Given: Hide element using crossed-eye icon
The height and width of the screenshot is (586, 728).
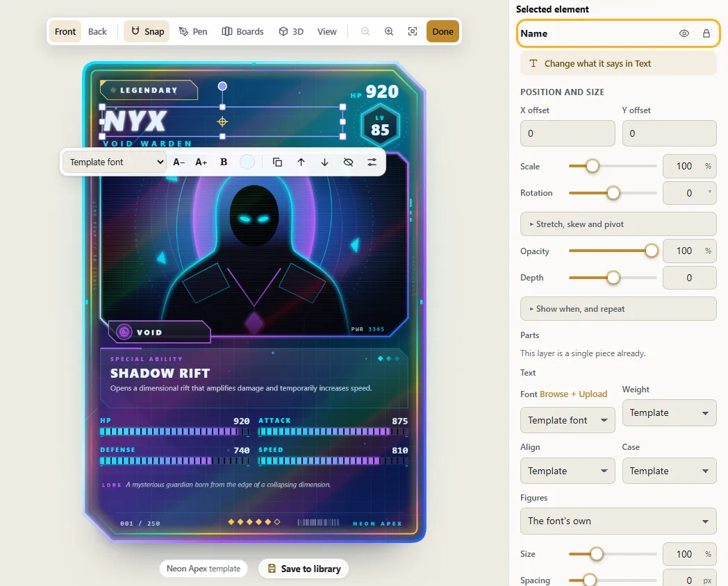Looking at the screenshot, I should pos(348,162).
